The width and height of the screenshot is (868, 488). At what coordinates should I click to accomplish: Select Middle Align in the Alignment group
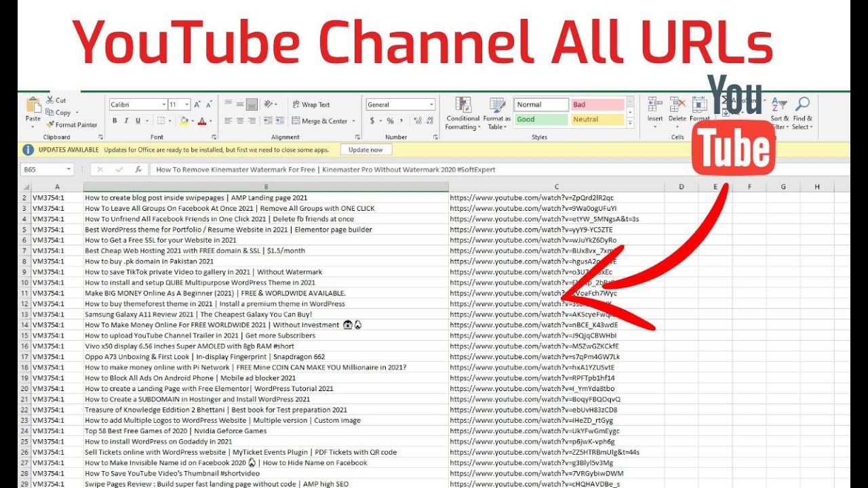pyautogui.click(x=240, y=104)
